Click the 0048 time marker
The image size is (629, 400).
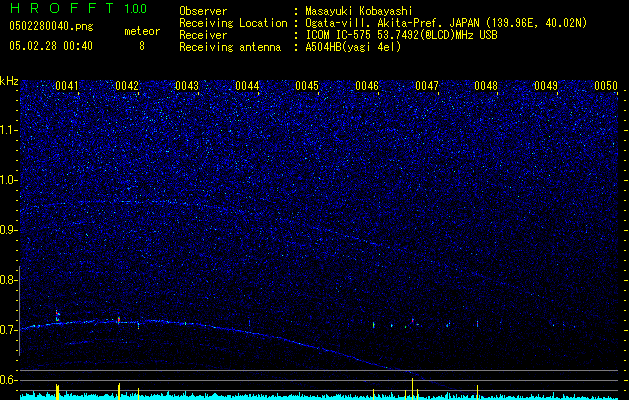[486, 86]
